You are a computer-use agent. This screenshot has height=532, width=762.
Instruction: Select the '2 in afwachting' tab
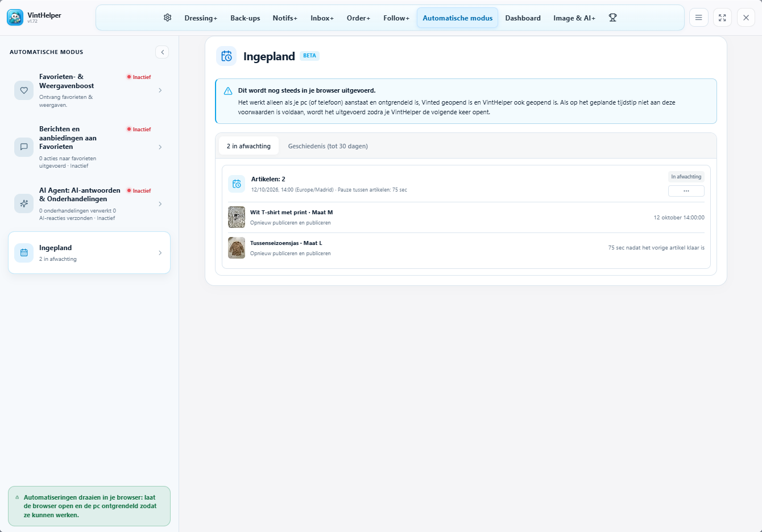pyautogui.click(x=249, y=146)
